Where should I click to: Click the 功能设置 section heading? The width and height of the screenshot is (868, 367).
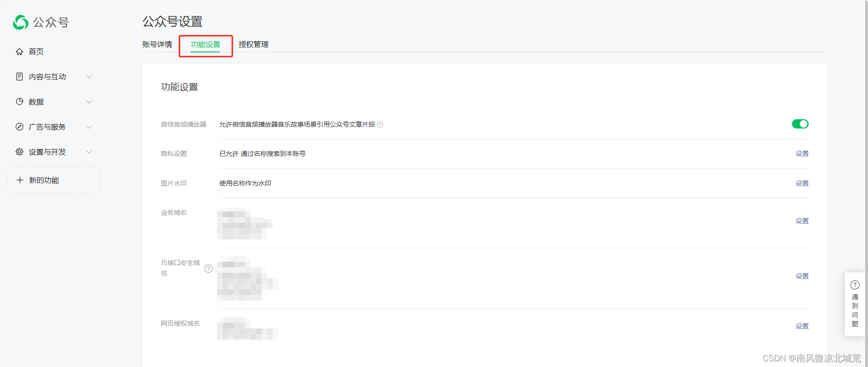click(179, 87)
